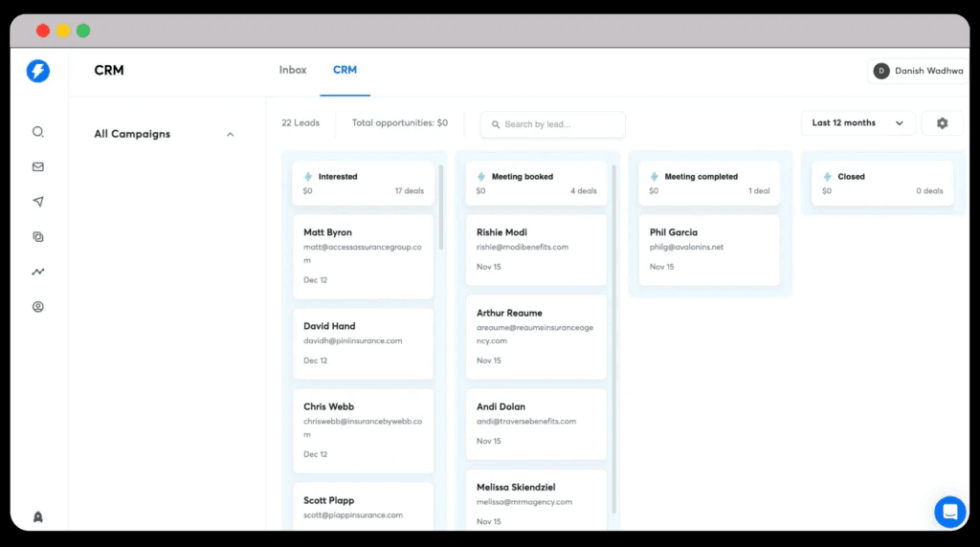Image resolution: width=980 pixels, height=547 pixels.
Task: Open the chat support bubble
Action: [x=950, y=512]
